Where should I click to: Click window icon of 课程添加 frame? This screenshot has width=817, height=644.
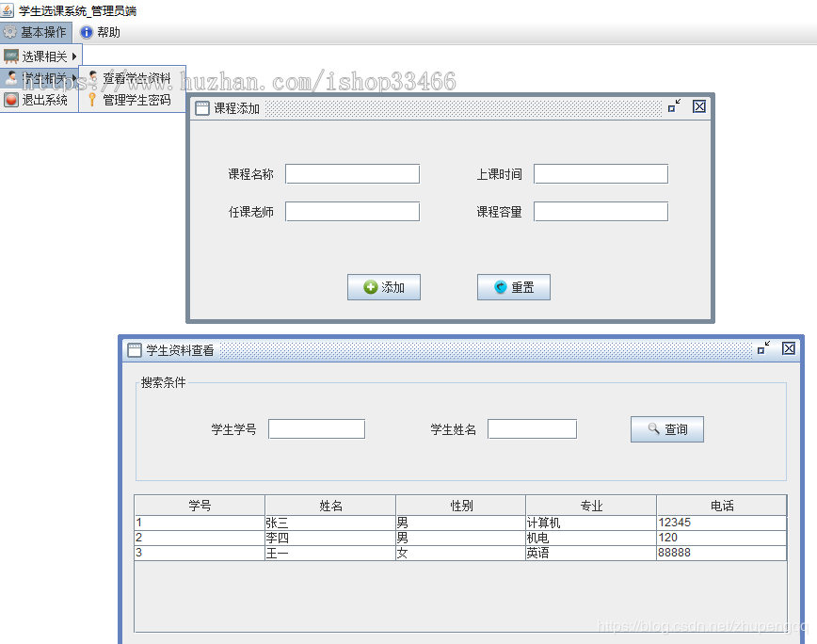tap(202, 108)
